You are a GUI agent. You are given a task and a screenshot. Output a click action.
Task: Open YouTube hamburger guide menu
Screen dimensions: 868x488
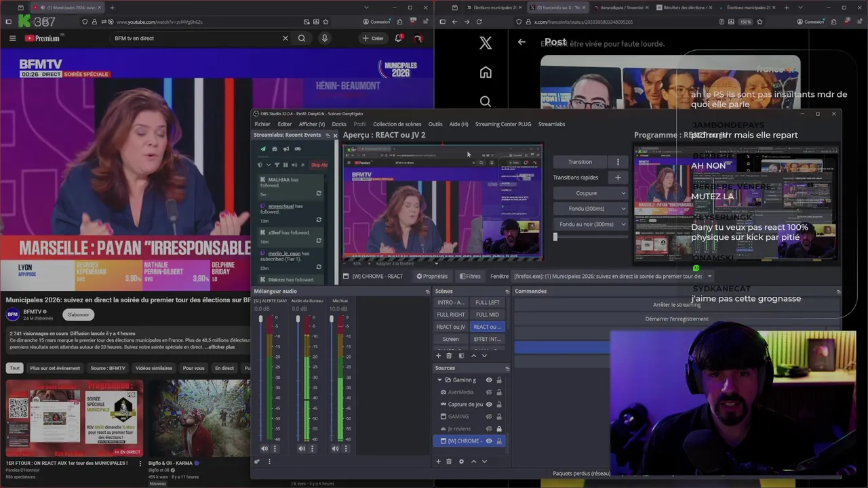pos(12,38)
